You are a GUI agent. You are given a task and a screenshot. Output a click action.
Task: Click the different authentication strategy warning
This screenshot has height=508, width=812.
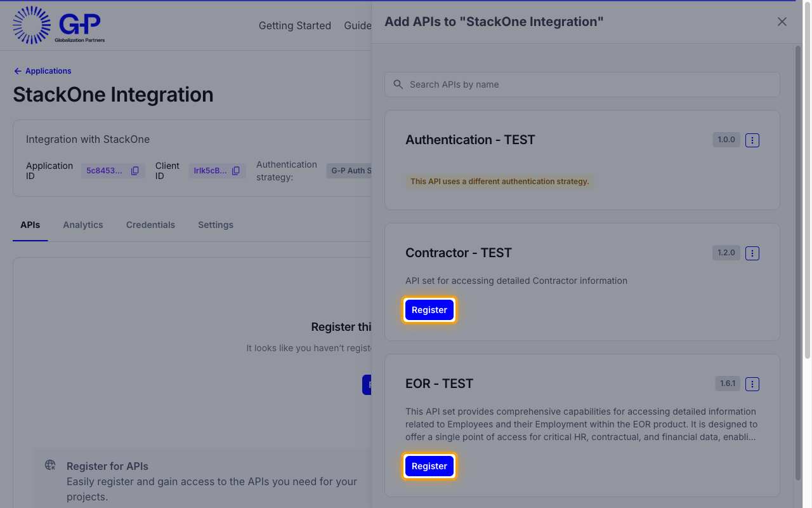pyautogui.click(x=500, y=182)
